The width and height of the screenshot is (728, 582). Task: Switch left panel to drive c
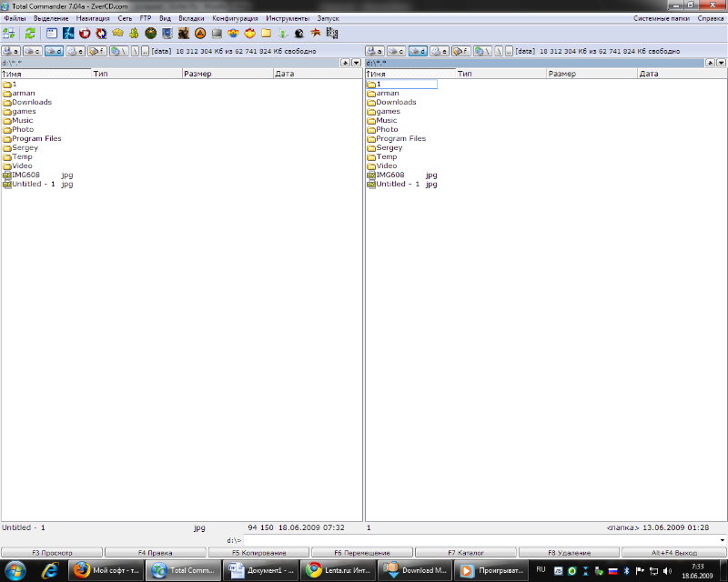point(32,52)
